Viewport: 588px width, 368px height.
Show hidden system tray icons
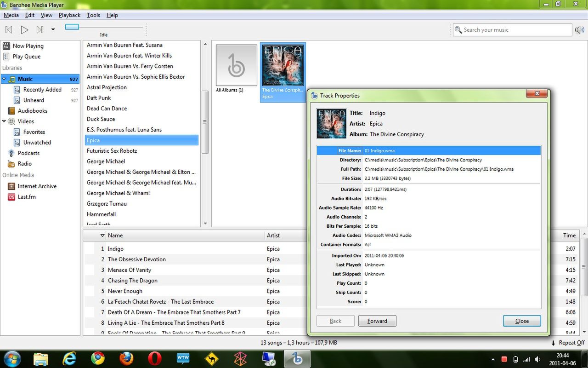[x=493, y=359]
